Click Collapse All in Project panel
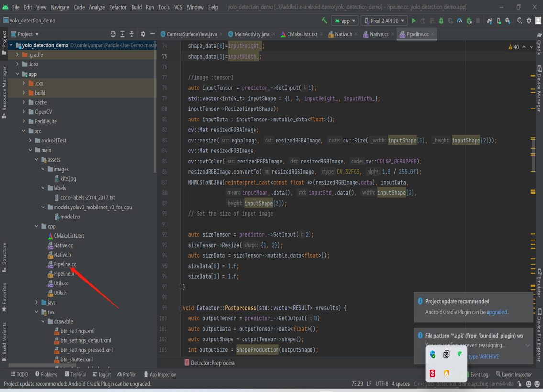543x392 pixels. coord(132,34)
